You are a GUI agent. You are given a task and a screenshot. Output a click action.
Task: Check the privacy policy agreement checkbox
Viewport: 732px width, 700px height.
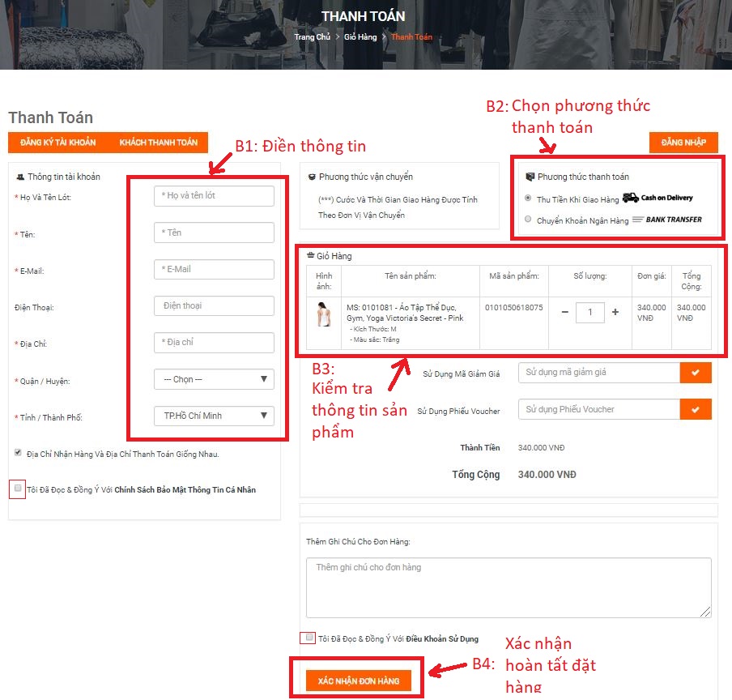click(18, 489)
